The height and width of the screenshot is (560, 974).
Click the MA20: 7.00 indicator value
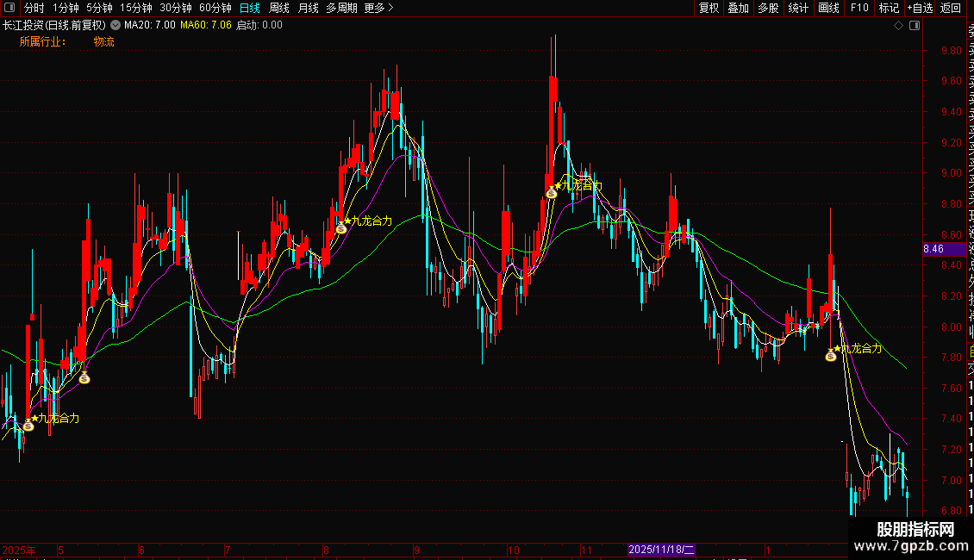pos(150,25)
